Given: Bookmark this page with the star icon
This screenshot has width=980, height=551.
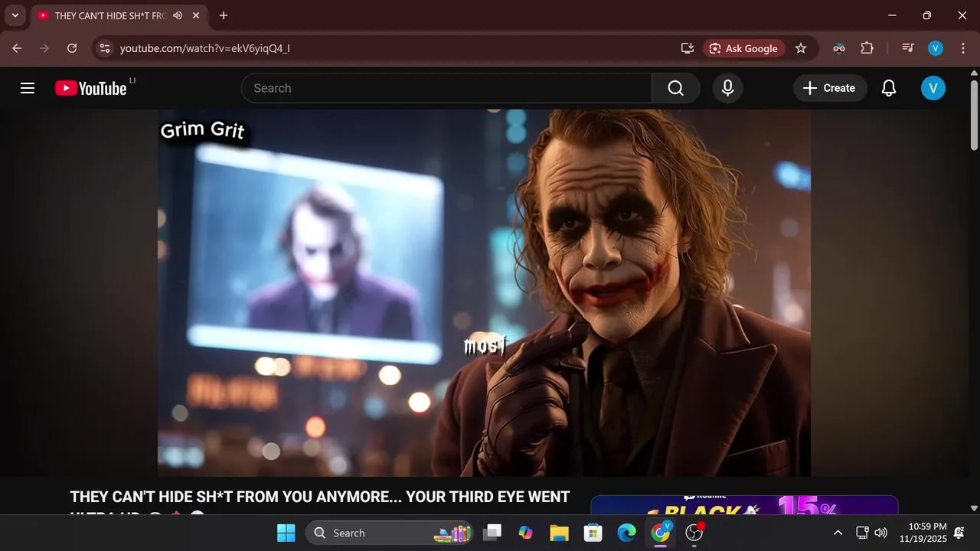Looking at the screenshot, I should [x=801, y=48].
